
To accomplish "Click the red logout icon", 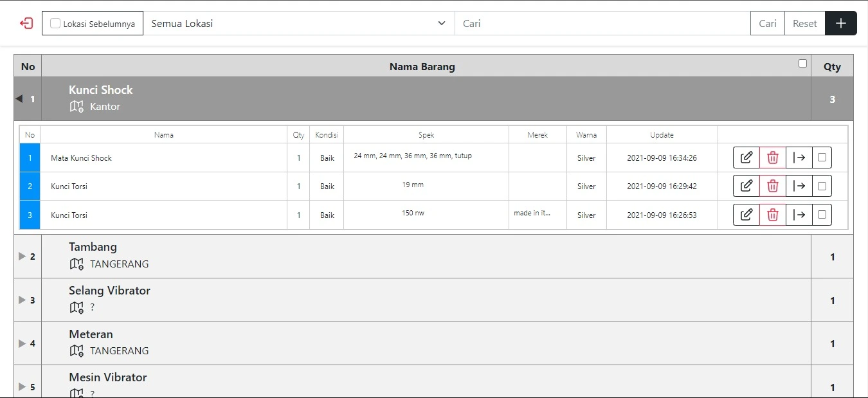I will (x=26, y=24).
